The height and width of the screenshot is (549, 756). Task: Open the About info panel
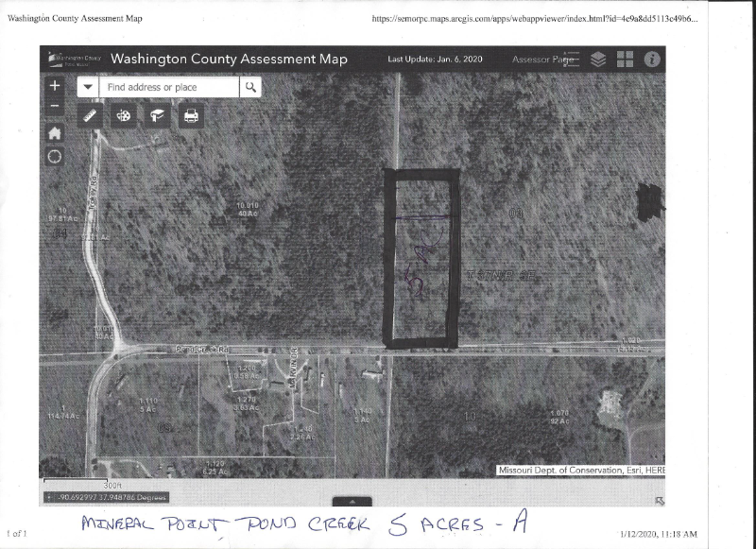651,59
